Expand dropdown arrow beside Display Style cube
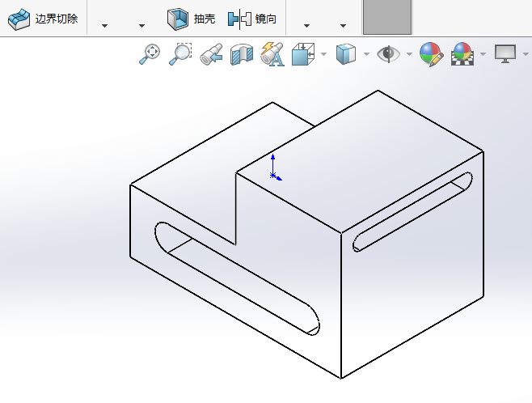Viewport: 532px width, 403px height. tap(366, 54)
